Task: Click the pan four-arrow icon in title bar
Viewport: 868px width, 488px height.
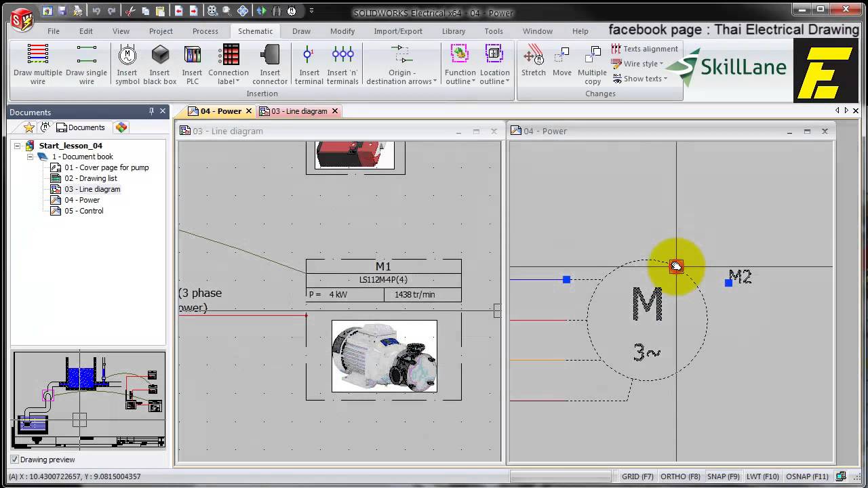Action: (243, 11)
